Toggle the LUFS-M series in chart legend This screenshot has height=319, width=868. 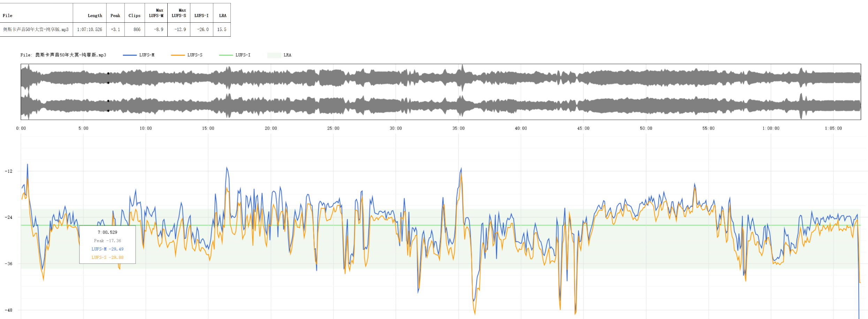point(139,55)
